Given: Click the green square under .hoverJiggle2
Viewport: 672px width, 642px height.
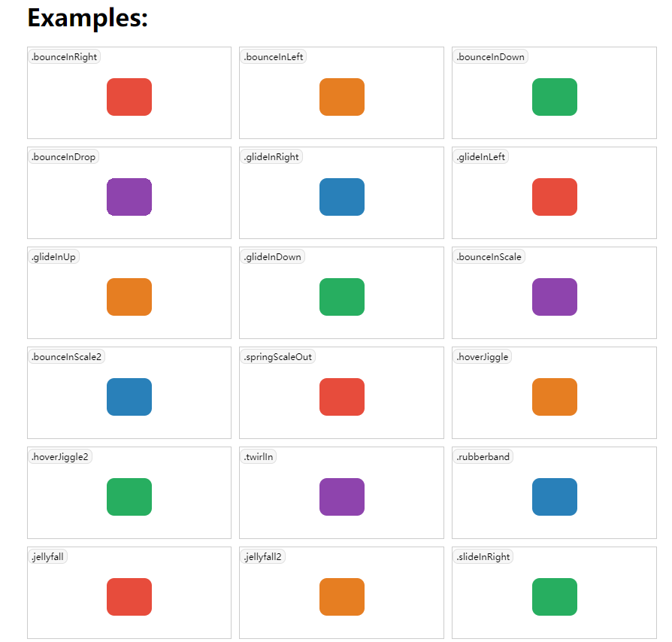Looking at the screenshot, I should click(x=129, y=497).
